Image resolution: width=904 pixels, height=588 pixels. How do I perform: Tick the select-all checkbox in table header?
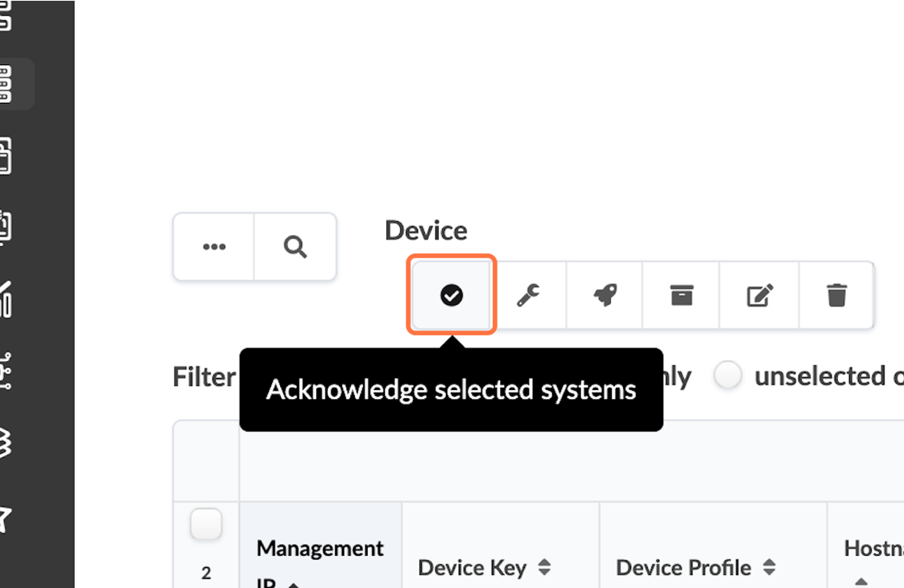click(206, 524)
